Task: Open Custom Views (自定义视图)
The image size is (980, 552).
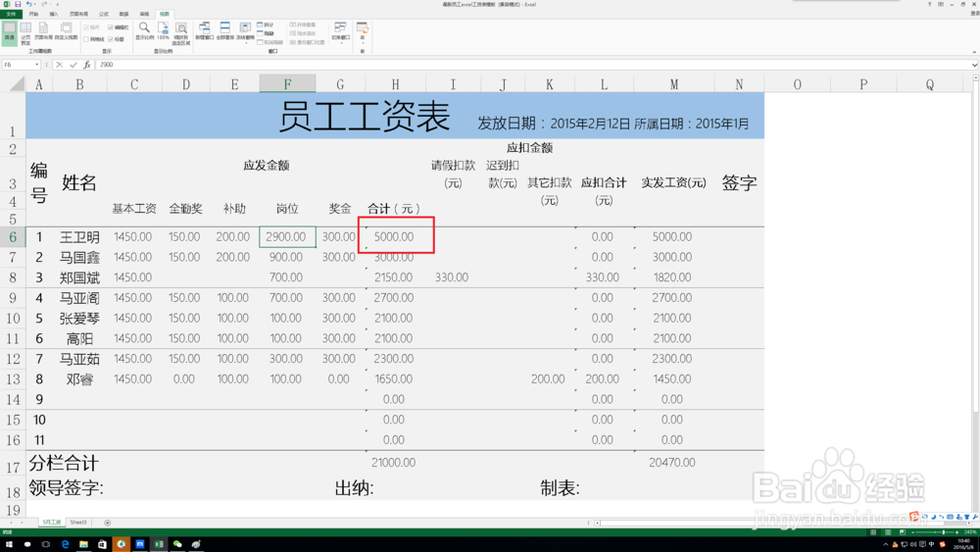Action: pyautogui.click(x=66, y=32)
